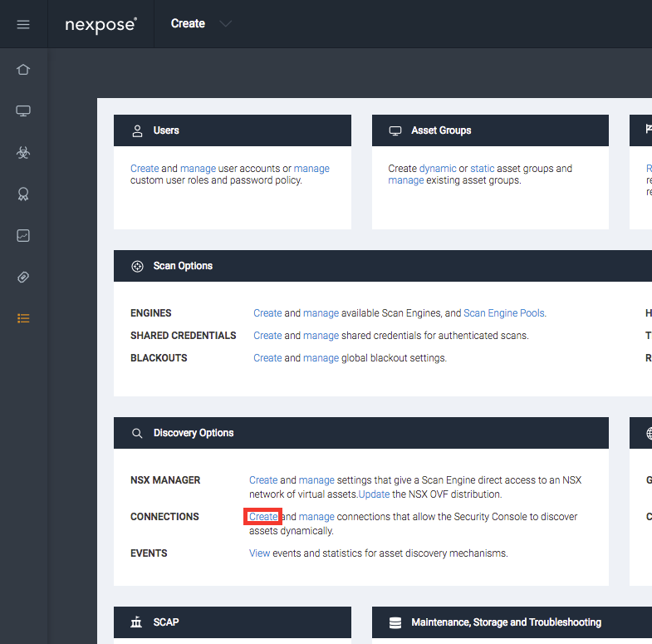Image resolution: width=652 pixels, height=644 pixels.
Task: Open the hamburger navigation menu
Action: 23,24
